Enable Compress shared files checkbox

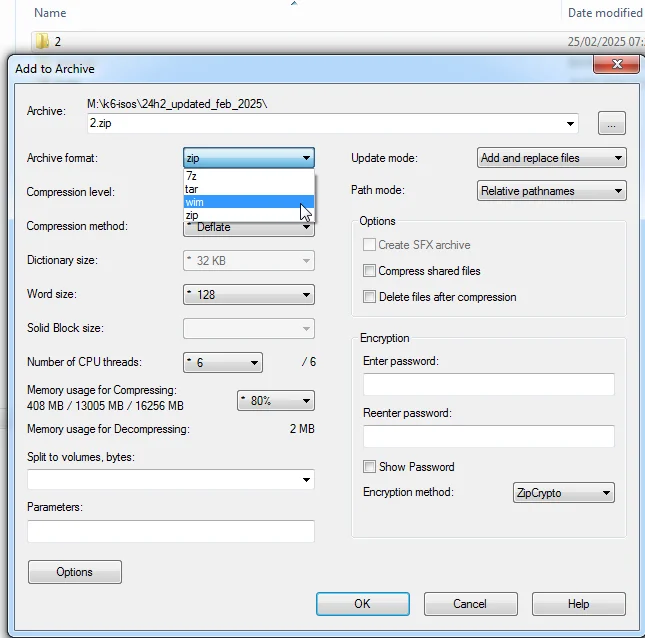click(x=369, y=271)
